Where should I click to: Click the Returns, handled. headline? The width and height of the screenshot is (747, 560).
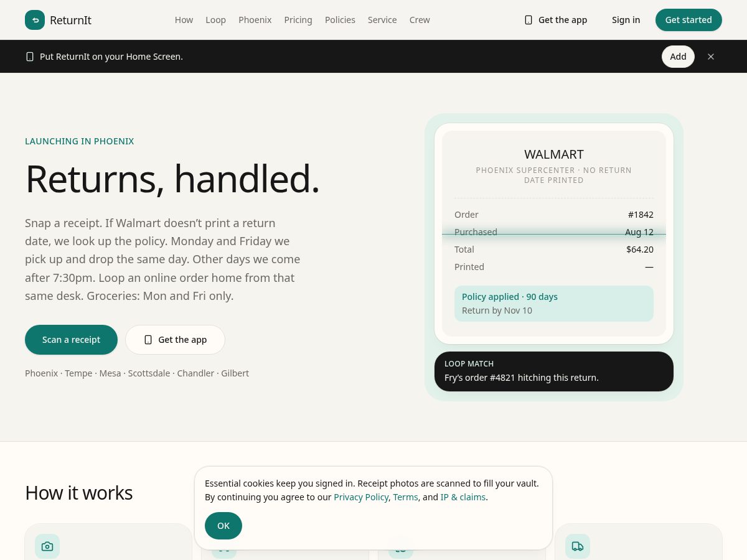(x=172, y=179)
